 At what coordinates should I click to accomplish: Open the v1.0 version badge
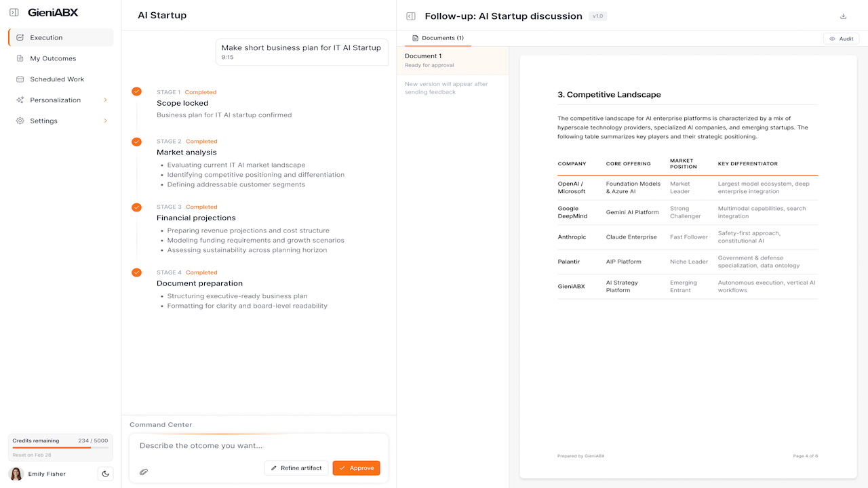[597, 16]
